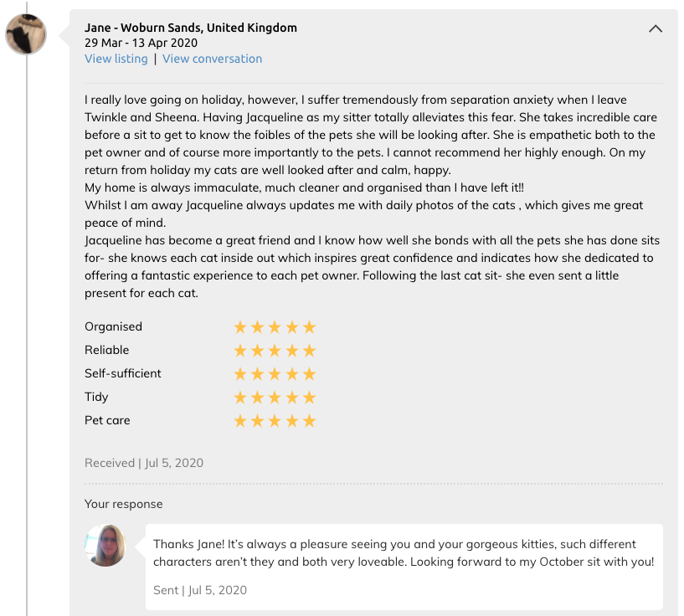Click first star in Tidy rating

click(240, 398)
